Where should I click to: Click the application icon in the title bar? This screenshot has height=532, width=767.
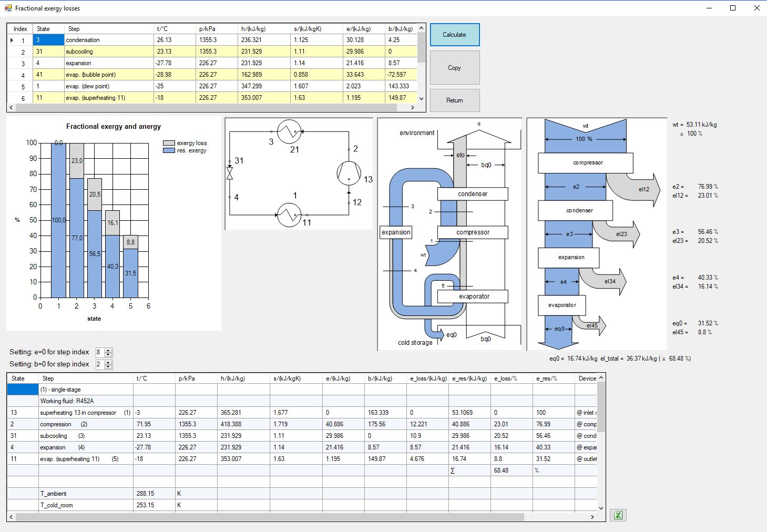click(x=8, y=8)
